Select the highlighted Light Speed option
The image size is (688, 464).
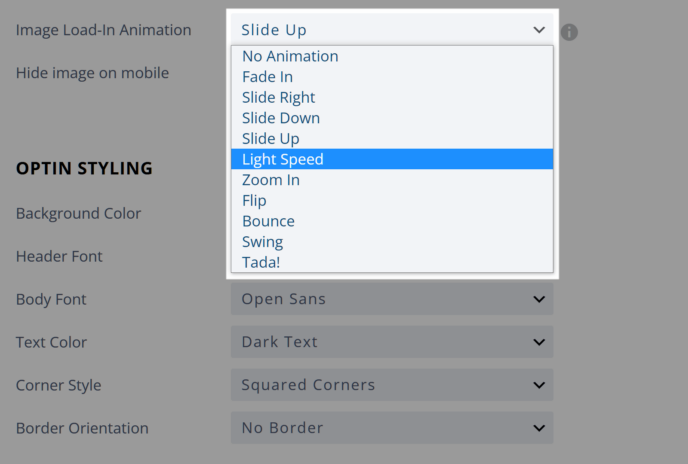pos(392,159)
